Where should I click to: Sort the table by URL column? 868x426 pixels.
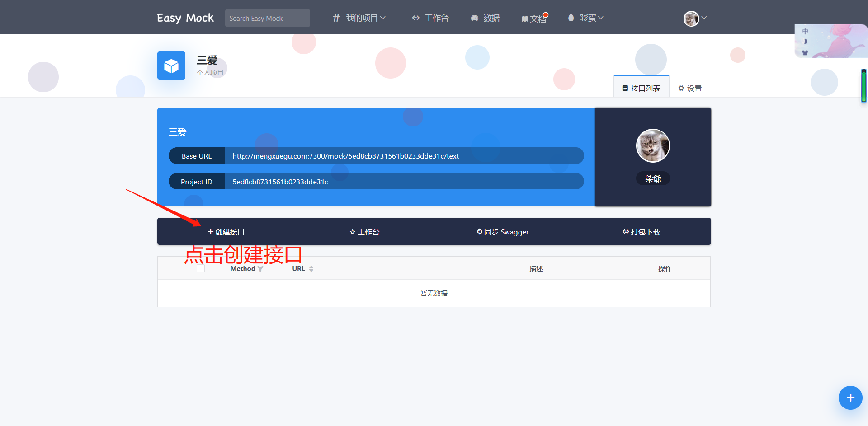click(x=311, y=269)
